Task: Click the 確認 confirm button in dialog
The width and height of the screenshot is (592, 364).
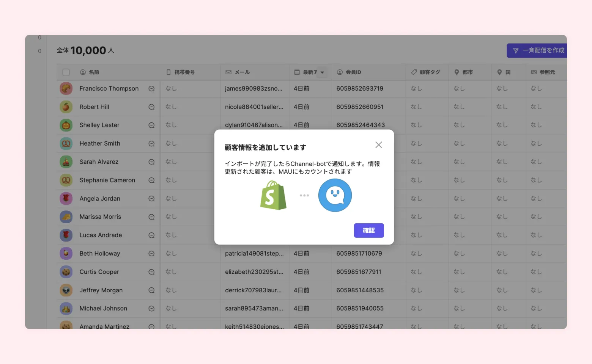Action: (369, 231)
